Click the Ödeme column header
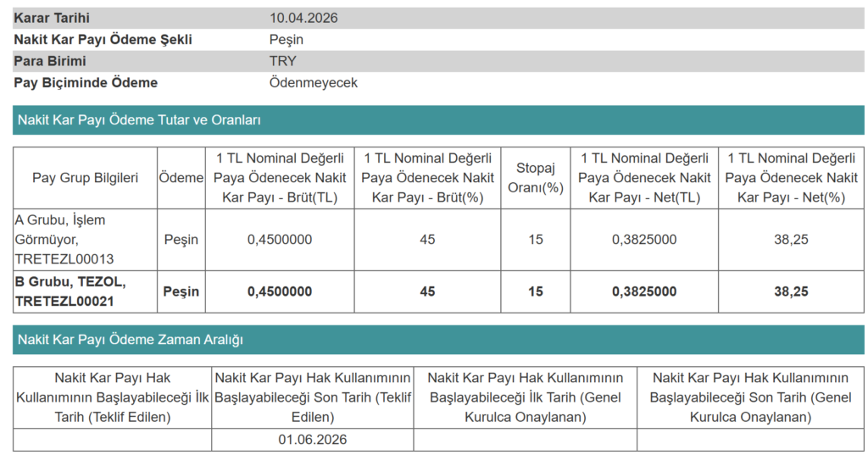Viewport: 868px width, 455px height. tap(181, 178)
